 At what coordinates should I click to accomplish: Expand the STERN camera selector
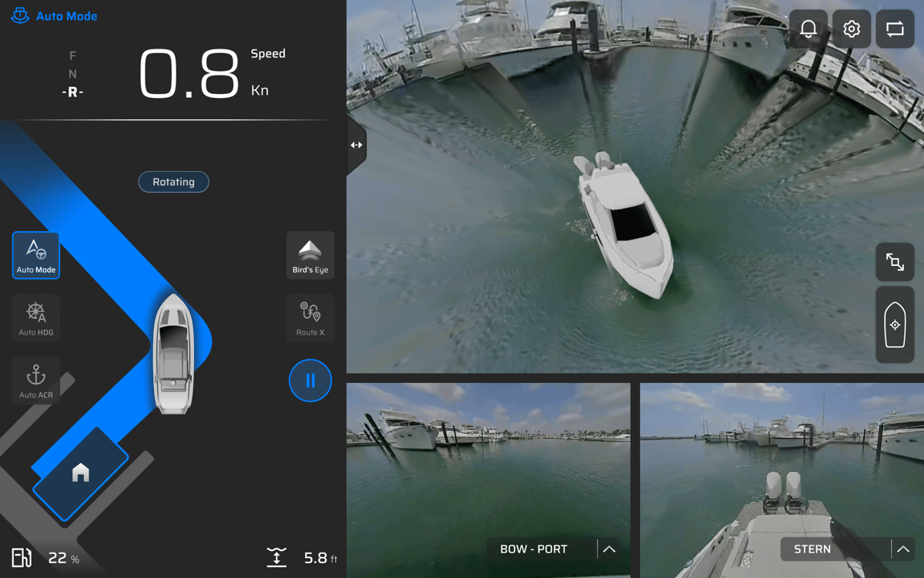point(903,549)
